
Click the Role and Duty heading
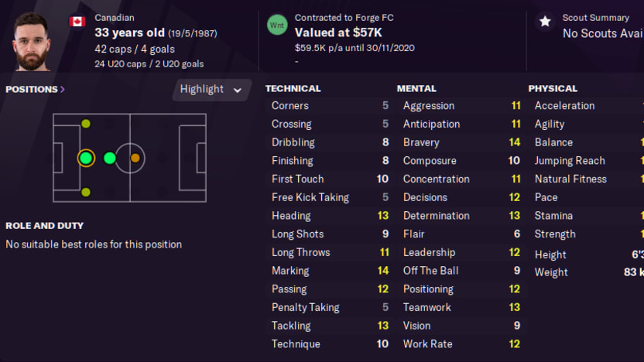(x=44, y=226)
